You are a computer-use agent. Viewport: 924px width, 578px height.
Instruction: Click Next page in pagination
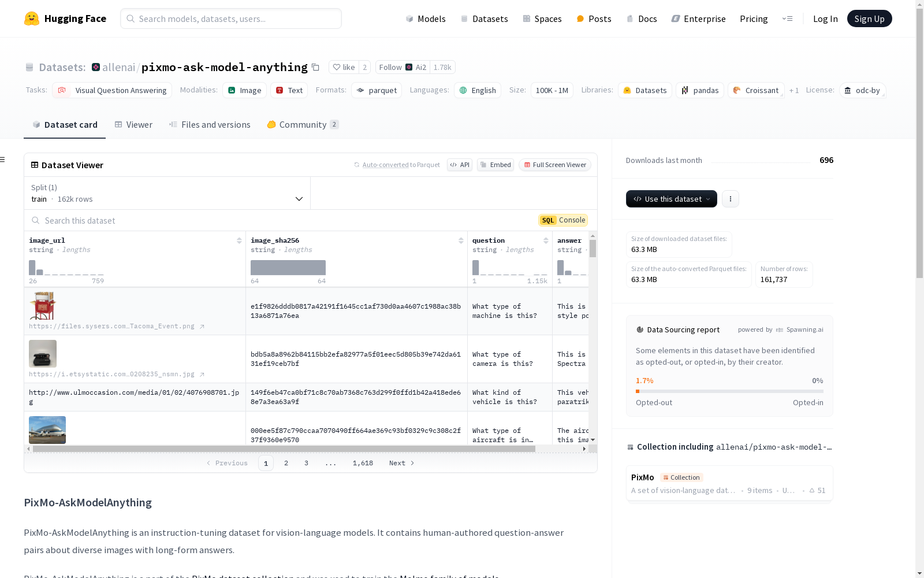pyautogui.click(x=402, y=463)
